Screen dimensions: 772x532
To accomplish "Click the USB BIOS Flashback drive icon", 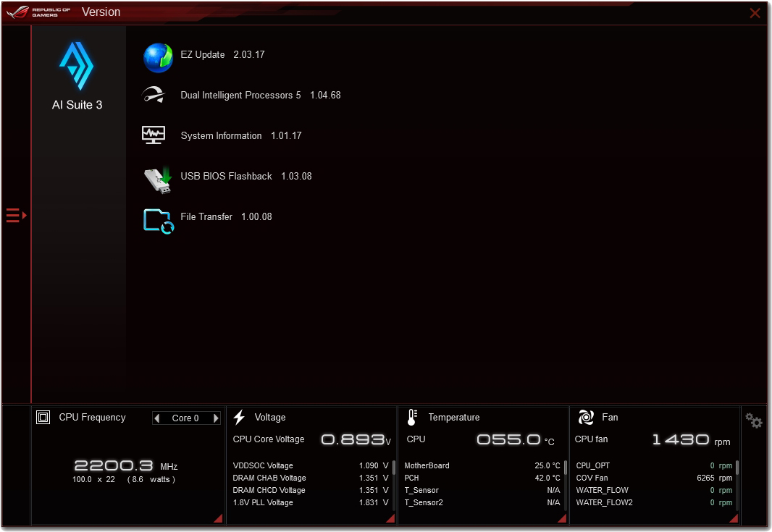I will point(158,180).
